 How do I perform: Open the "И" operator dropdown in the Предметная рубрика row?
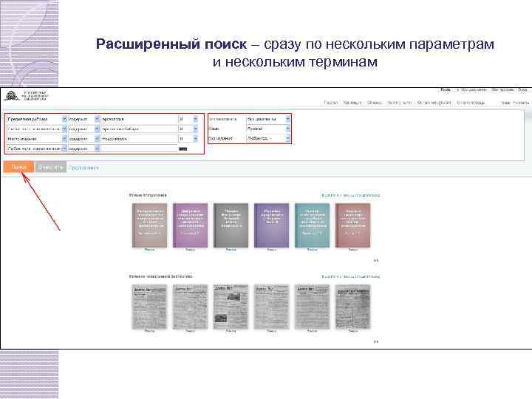188,120
